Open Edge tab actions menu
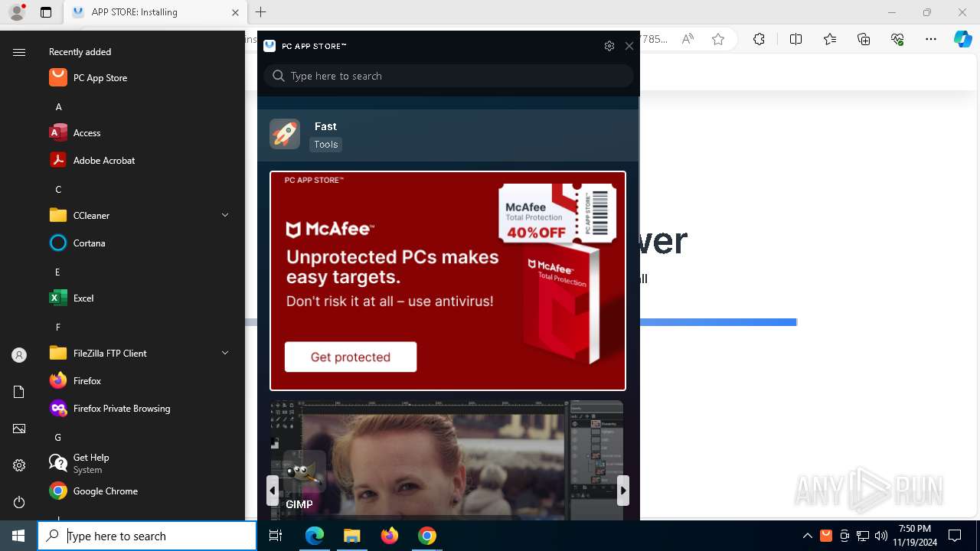This screenshot has height=551, width=980. click(x=46, y=12)
